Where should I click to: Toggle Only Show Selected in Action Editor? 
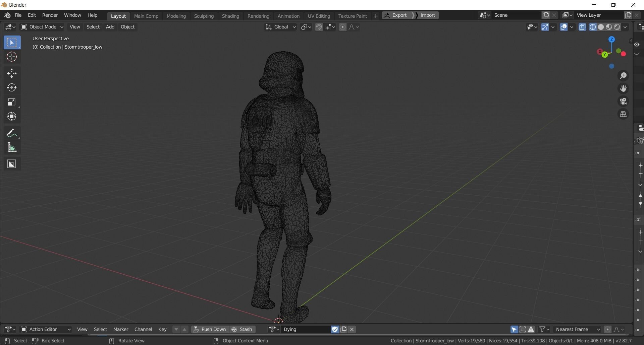pyautogui.click(x=514, y=330)
